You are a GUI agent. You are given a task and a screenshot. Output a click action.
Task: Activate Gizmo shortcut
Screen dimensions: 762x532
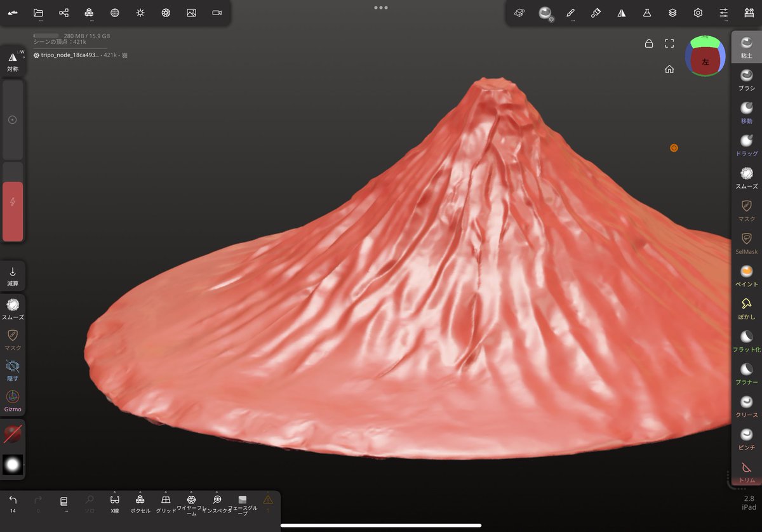coord(13,400)
